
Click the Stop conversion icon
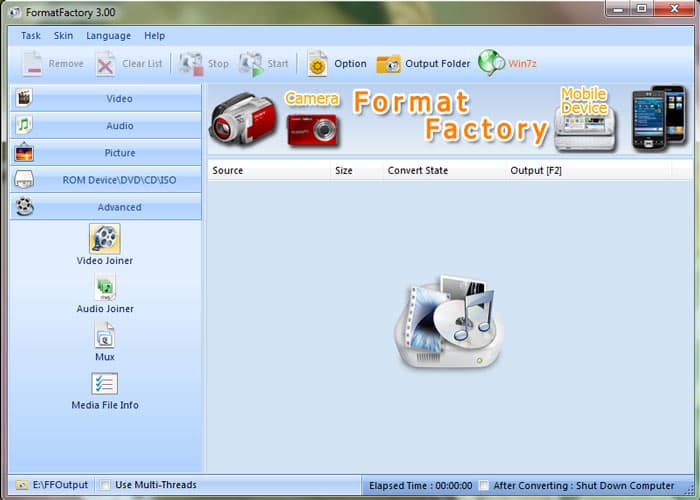(x=191, y=64)
